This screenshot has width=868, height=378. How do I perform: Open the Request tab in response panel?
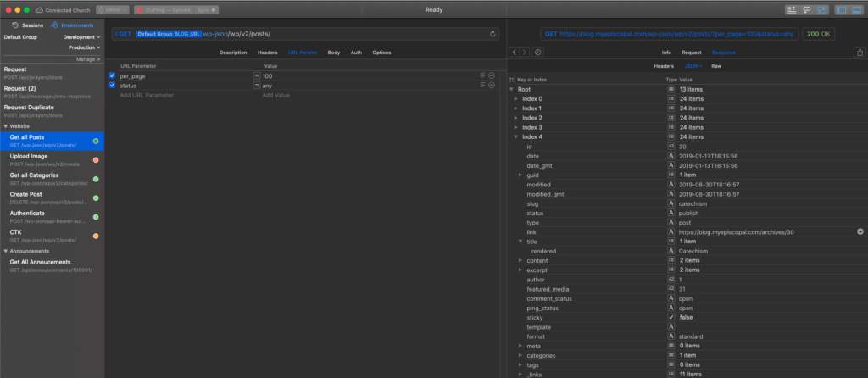[x=692, y=53]
